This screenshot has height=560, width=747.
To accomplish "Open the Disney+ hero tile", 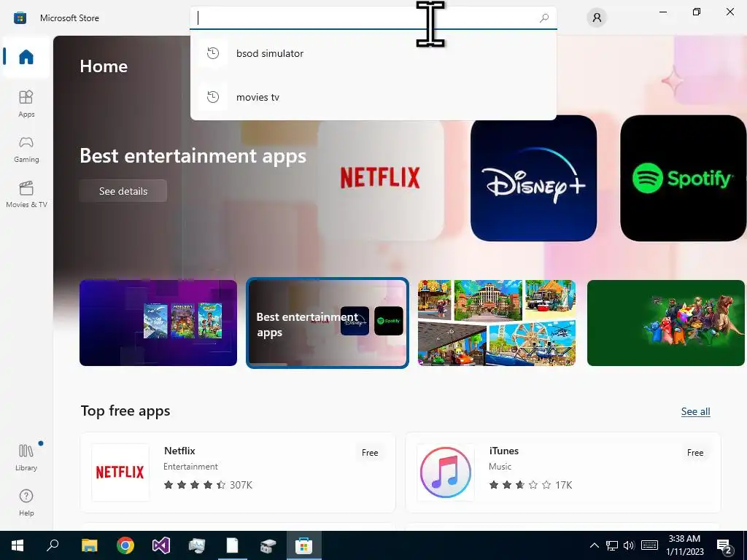I will tap(533, 178).
